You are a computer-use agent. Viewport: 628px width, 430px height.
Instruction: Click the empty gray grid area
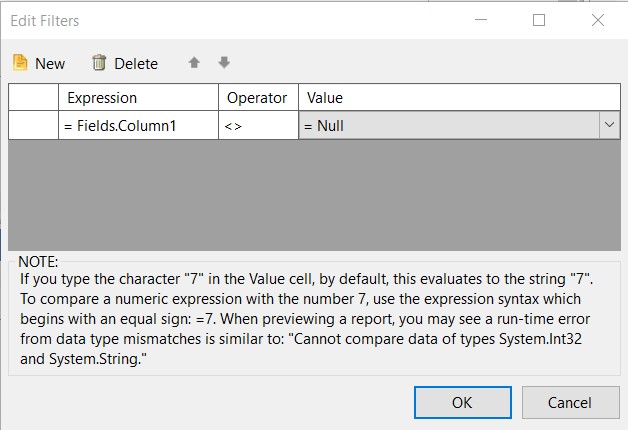(x=313, y=195)
